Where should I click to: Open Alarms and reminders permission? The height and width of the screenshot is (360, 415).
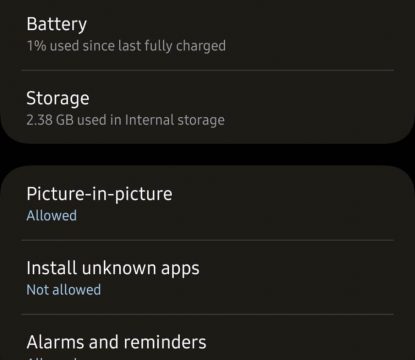click(207, 337)
